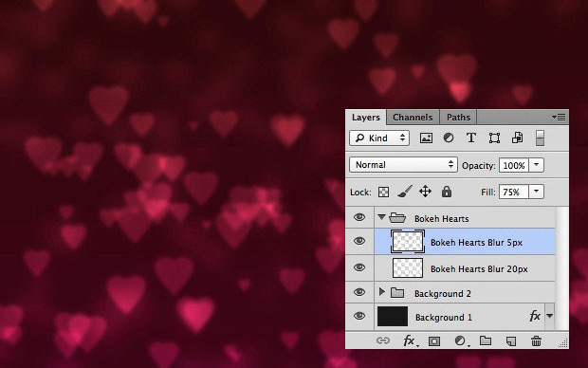The height and width of the screenshot is (368, 588).
Task: Add a layer mask icon
Action: pyautogui.click(x=434, y=341)
